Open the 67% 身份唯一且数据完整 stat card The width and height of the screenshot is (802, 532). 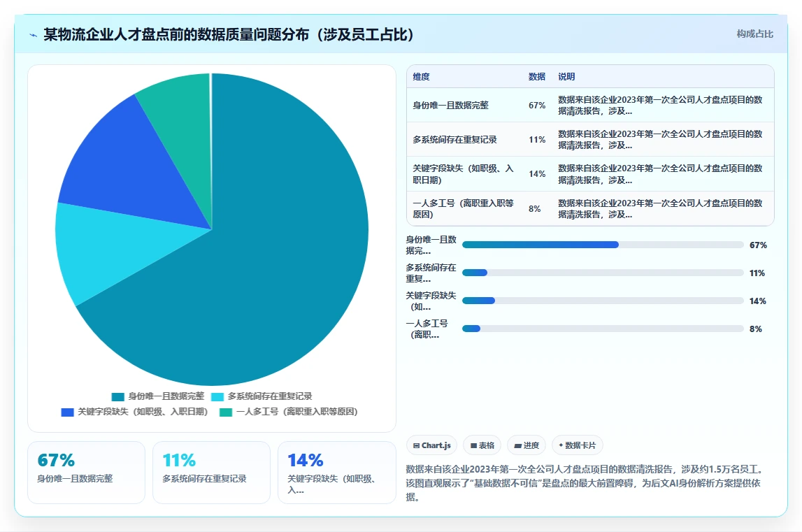click(x=87, y=473)
